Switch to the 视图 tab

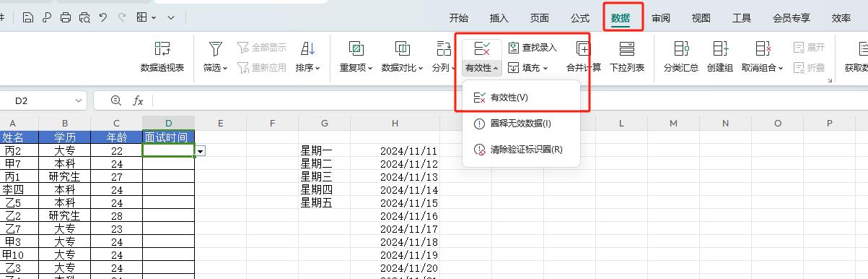pos(701,19)
